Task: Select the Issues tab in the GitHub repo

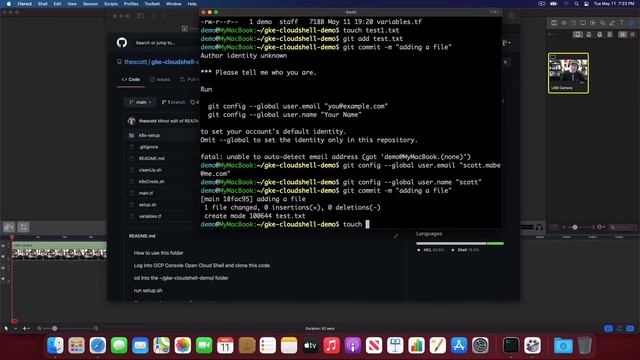Action: pyautogui.click(x=160, y=80)
